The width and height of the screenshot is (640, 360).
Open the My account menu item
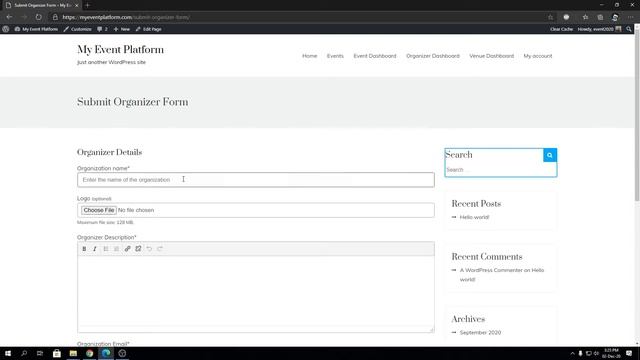point(538,56)
